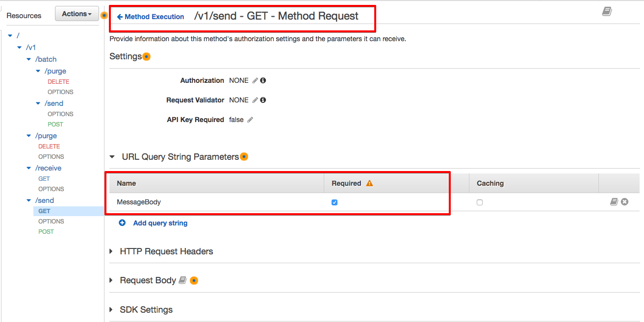The image size is (644, 322).
Task: Click the Authorization info icon
Action: (x=263, y=80)
